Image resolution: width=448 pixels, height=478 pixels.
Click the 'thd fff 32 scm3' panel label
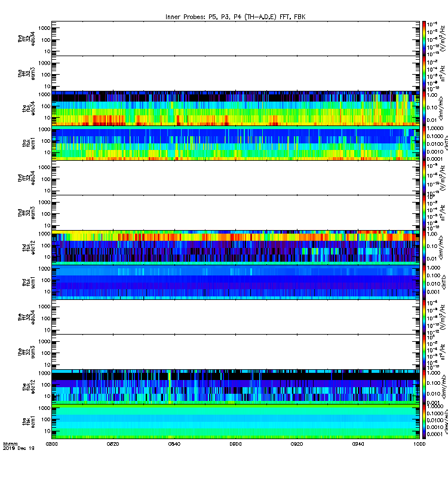[26, 213]
